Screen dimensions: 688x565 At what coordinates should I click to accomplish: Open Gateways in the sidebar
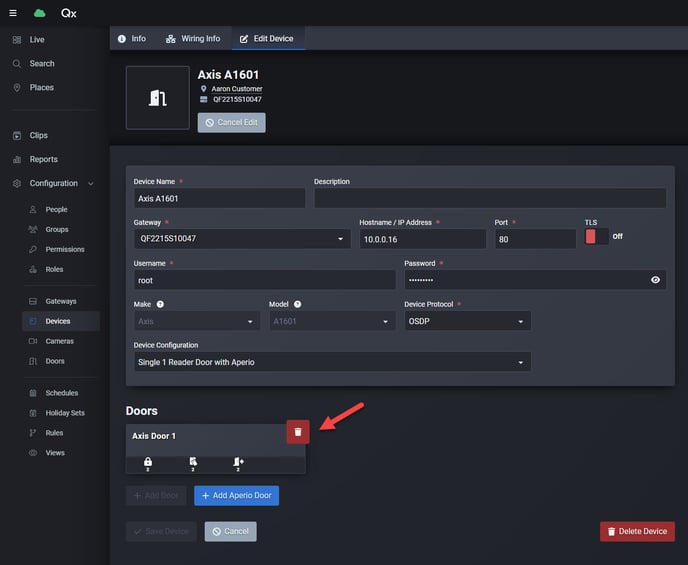coord(61,301)
